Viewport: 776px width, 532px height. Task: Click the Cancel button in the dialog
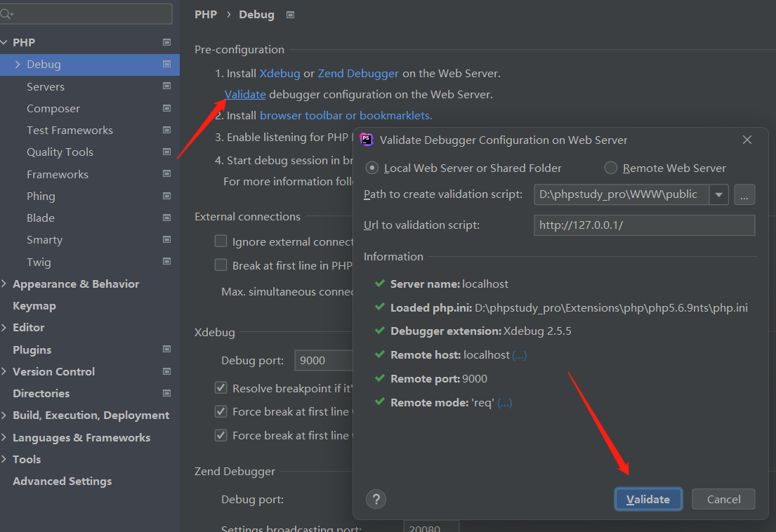click(x=723, y=500)
